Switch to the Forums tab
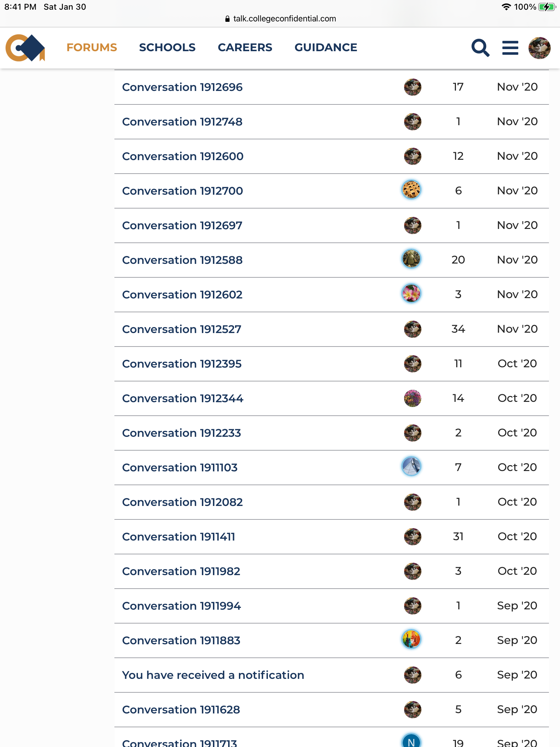The height and width of the screenshot is (747, 560). [92, 47]
